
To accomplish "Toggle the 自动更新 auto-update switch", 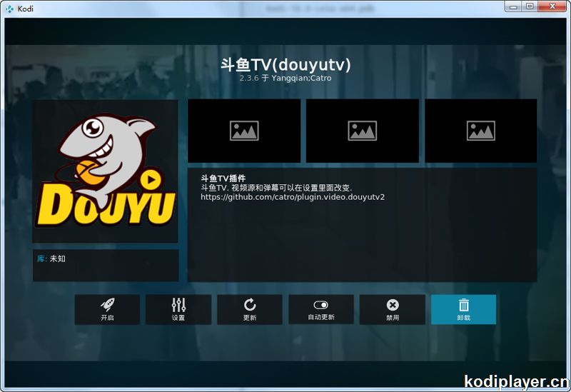I will (321, 310).
